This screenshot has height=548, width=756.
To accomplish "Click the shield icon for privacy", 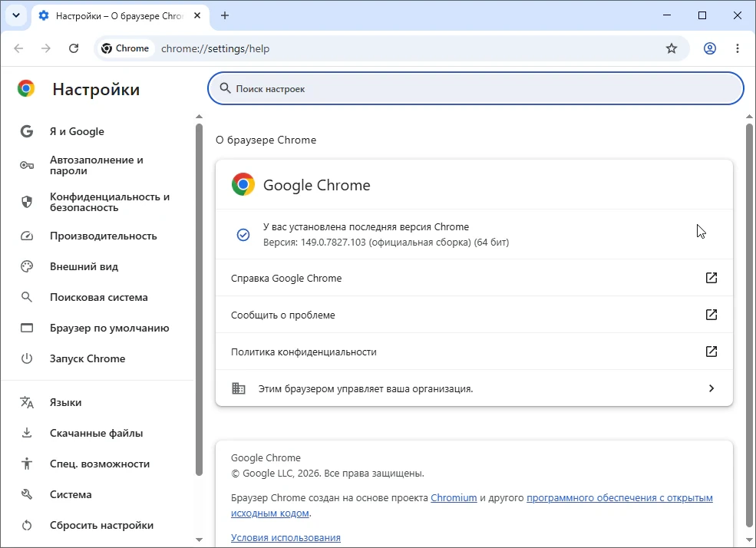I will coord(27,202).
